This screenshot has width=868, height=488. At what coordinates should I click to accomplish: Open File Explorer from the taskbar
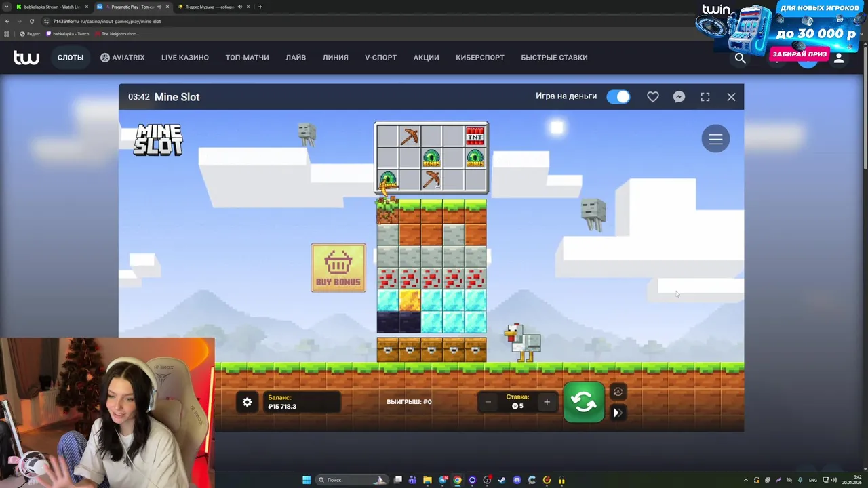428,480
